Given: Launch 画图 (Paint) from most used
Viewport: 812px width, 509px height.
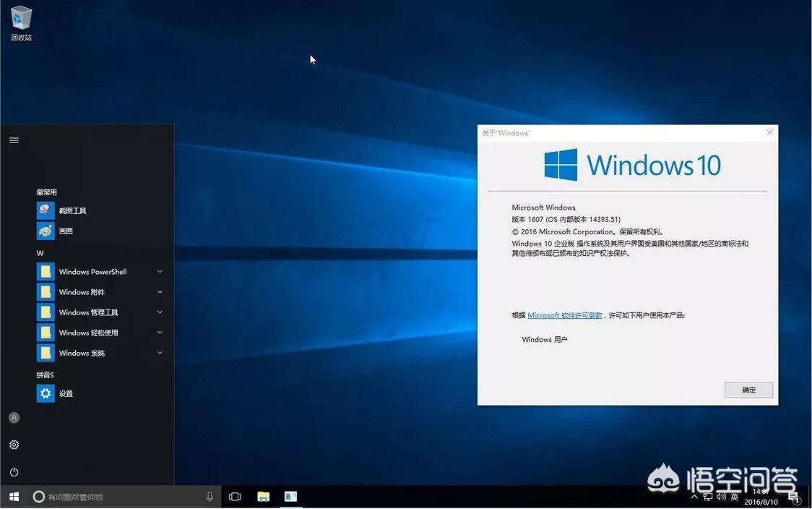Looking at the screenshot, I should pyautogui.click(x=100, y=231).
